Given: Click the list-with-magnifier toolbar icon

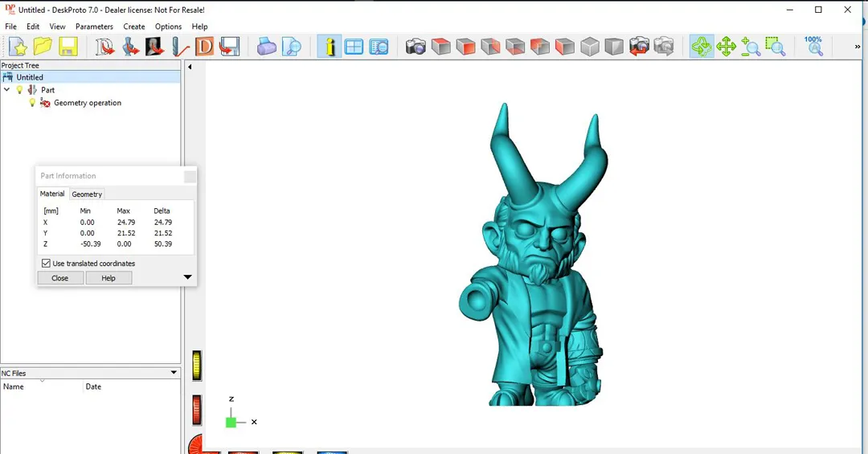Looking at the screenshot, I should point(379,47).
